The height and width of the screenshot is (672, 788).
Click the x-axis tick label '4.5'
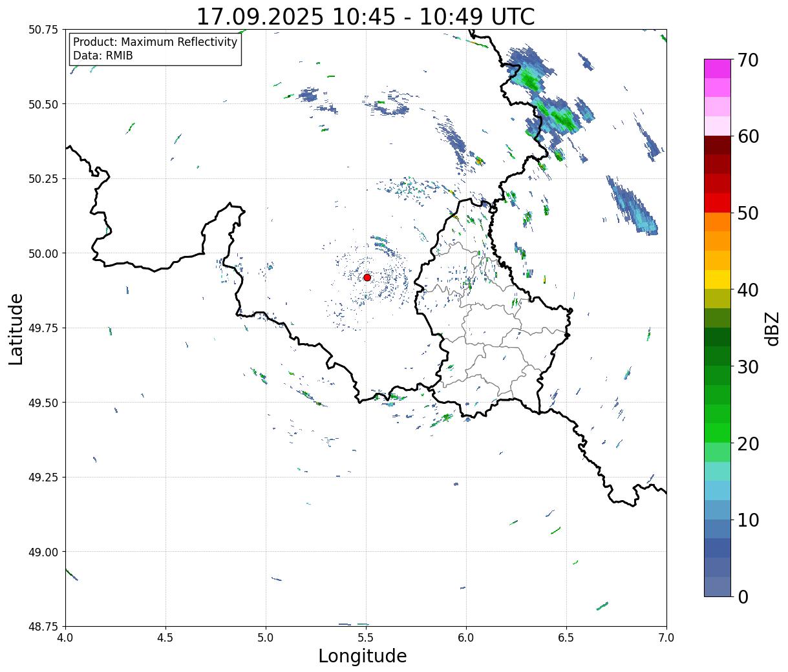tap(165, 637)
